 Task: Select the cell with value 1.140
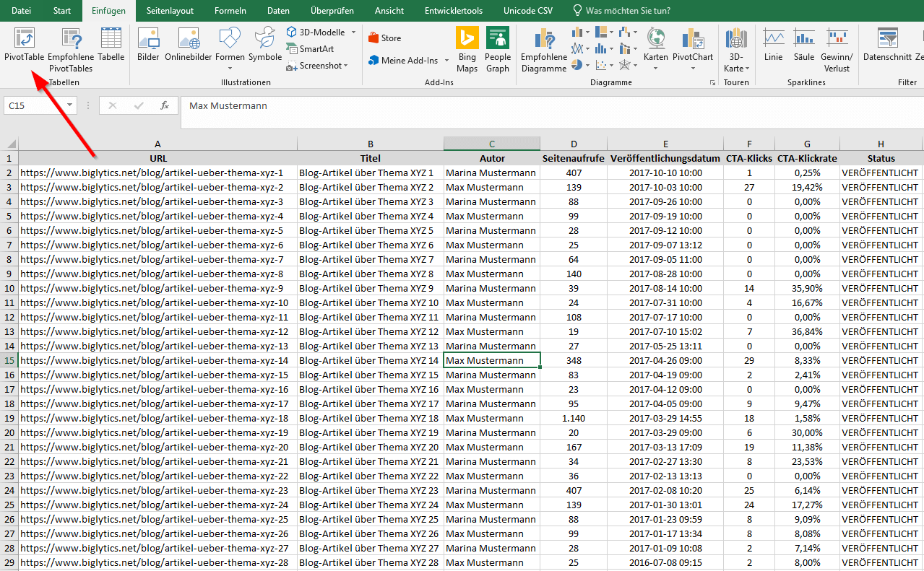574,418
